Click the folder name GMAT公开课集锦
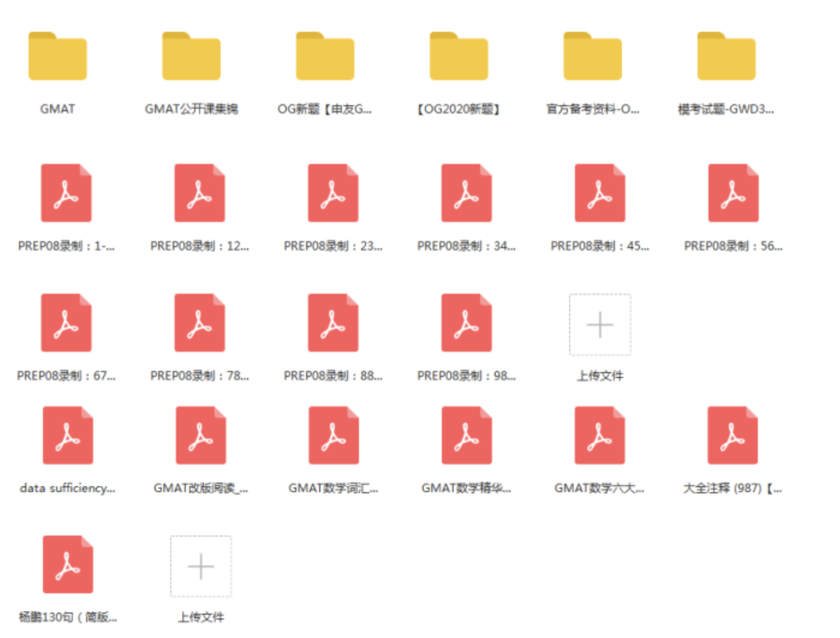Screen dimensions: 840x638 191,109
